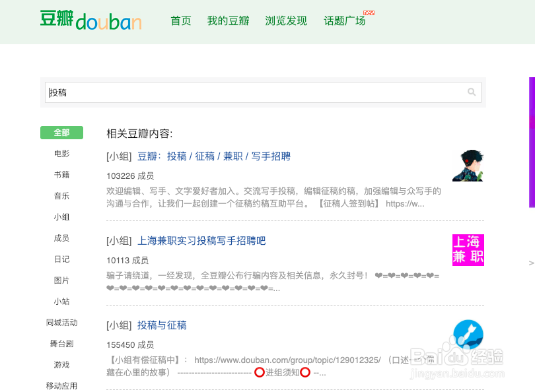535x392 pixels.
Task: Click the portrait avatar of first group
Action: [x=468, y=166]
